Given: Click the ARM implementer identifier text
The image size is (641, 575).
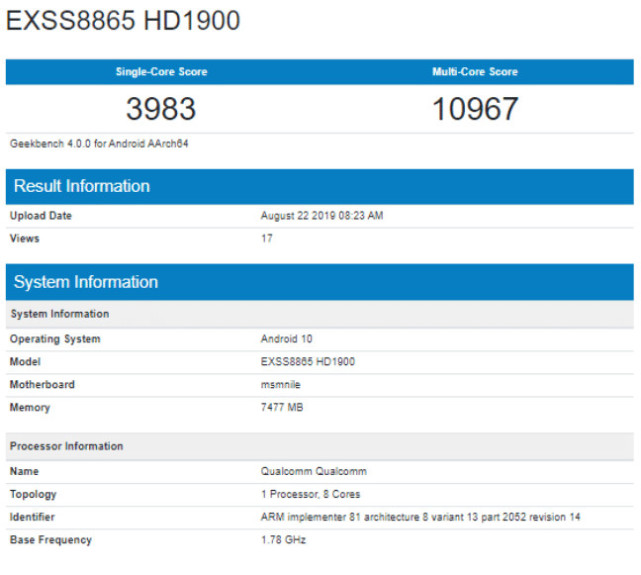Looking at the screenshot, I should point(421,517).
